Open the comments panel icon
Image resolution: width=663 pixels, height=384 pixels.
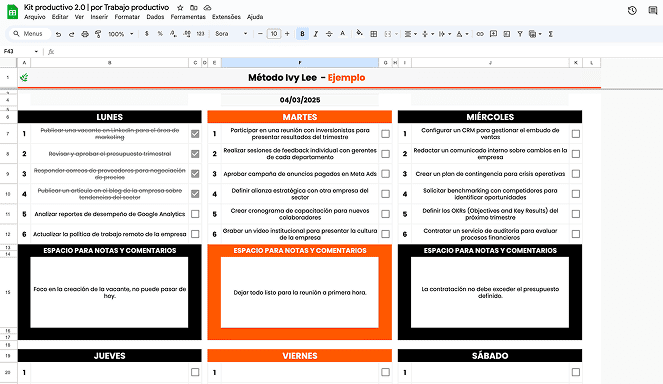pyautogui.click(x=653, y=11)
